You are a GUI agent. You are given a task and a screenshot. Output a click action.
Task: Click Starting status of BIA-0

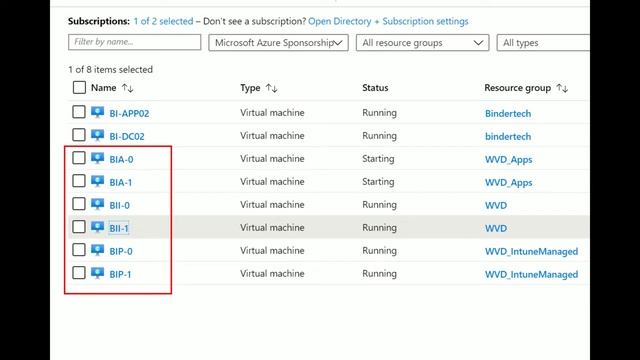tap(378, 159)
